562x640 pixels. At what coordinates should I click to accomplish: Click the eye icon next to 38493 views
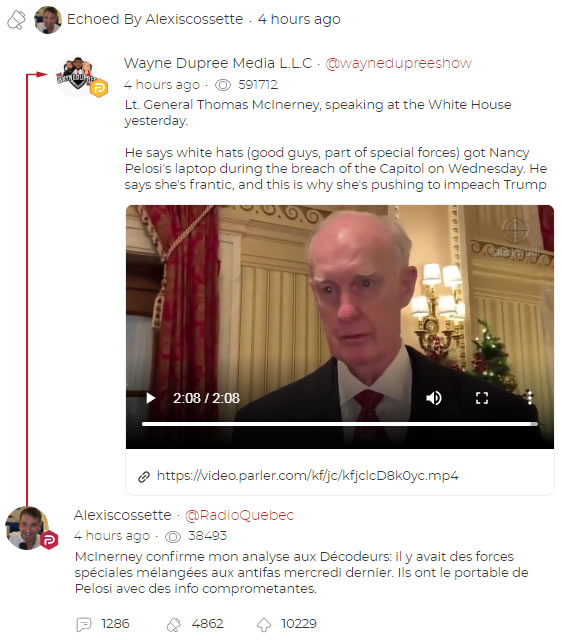173,537
